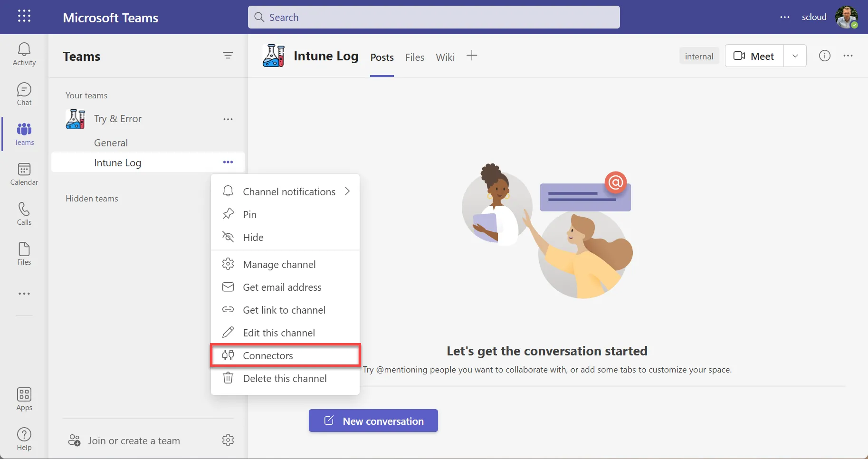Image resolution: width=868 pixels, height=459 pixels.
Task: Open the manage teams gear icon
Action: tap(228, 440)
